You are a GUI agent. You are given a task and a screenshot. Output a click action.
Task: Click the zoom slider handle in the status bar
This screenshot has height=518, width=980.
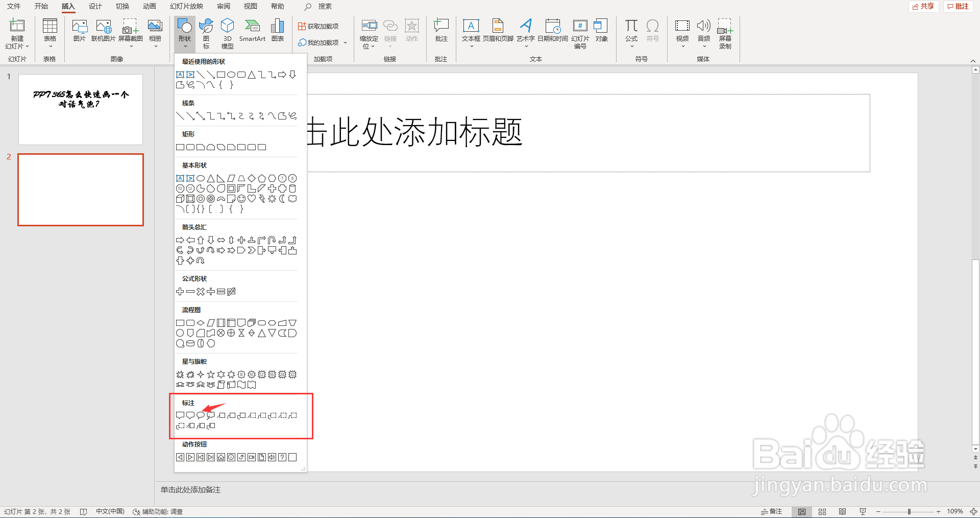(909, 511)
